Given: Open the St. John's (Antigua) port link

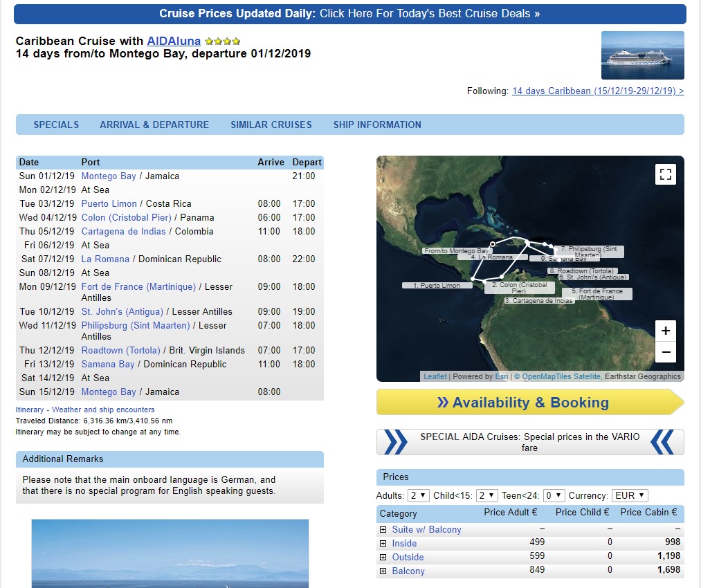Looking at the screenshot, I should (122, 311).
